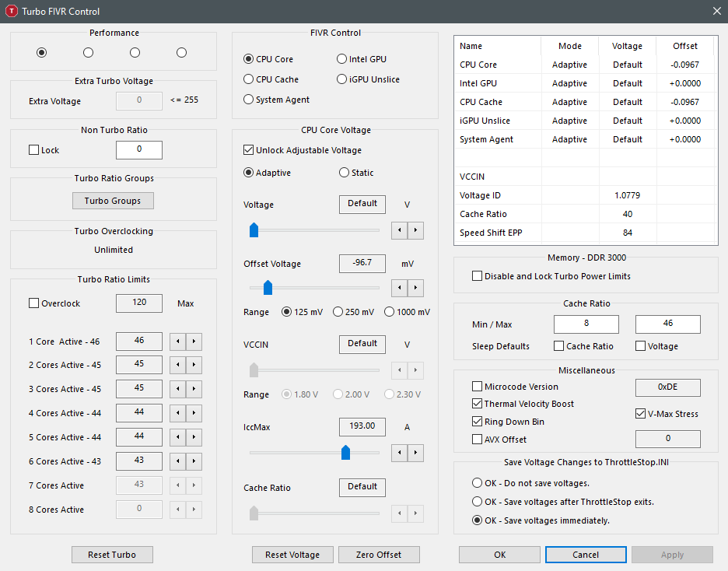Choose Intel GPU in FIVR Control
The width and height of the screenshot is (728, 571).
coord(341,58)
